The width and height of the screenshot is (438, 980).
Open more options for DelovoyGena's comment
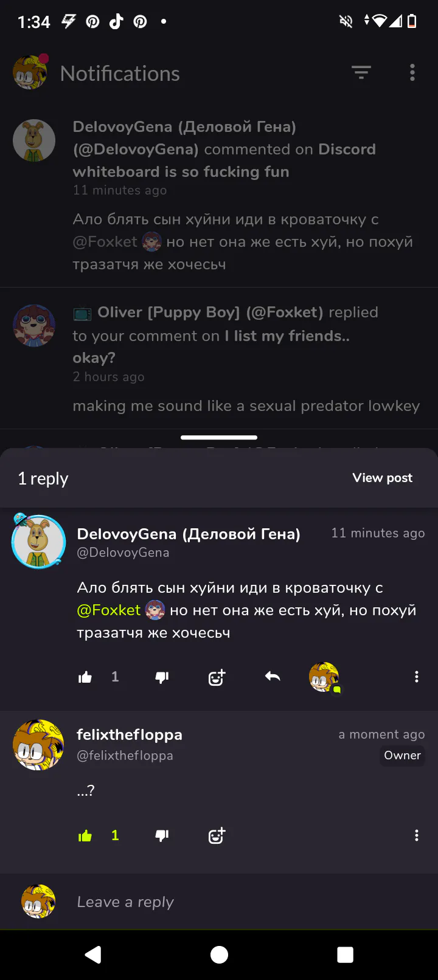click(x=416, y=677)
